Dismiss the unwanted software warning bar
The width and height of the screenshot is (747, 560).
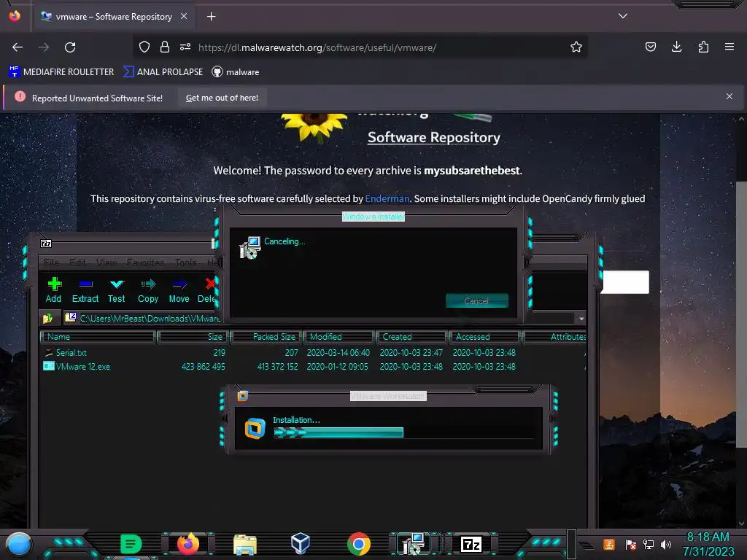(x=729, y=96)
